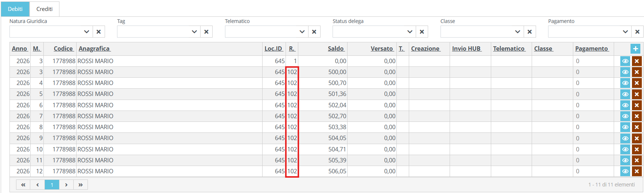Click page 1 in pagination

[52, 185]
